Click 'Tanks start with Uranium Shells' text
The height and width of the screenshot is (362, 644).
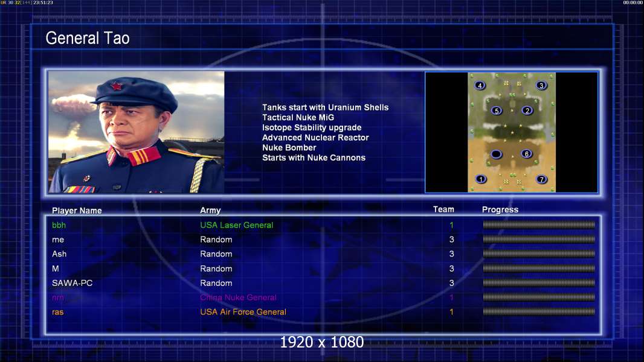(325, 107)
